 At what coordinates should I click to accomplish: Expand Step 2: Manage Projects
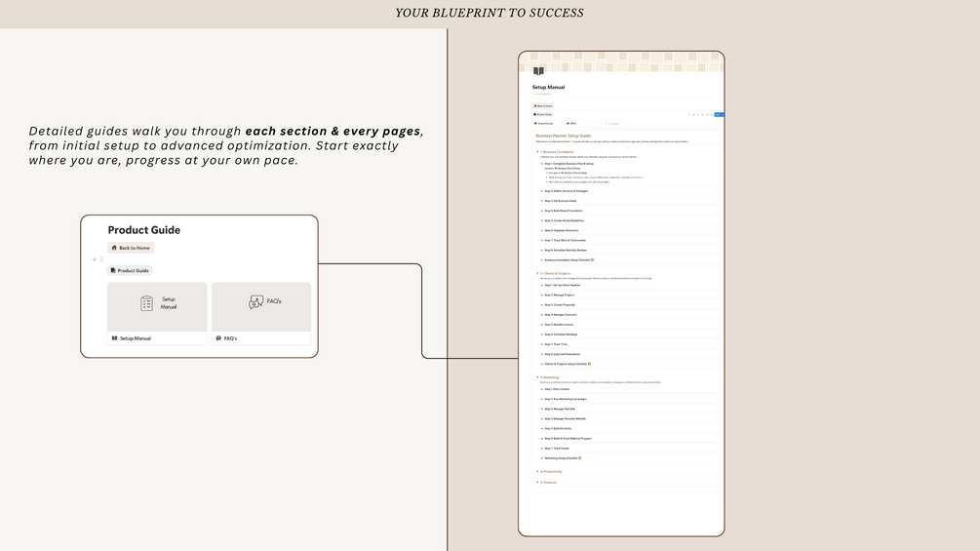point(542,295)
